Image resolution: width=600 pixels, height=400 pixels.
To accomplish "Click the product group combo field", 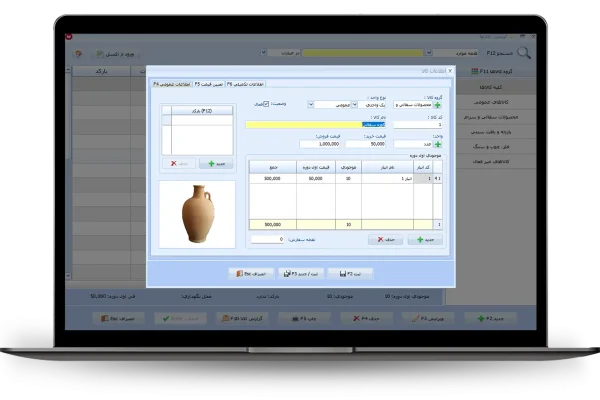I will click(413, 105).
